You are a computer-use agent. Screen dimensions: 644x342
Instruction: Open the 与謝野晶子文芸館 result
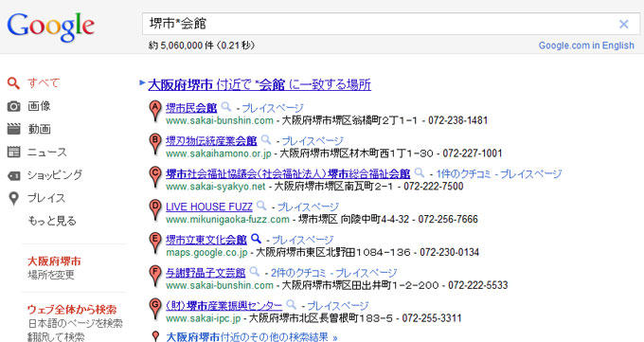(x=206, y=273)
